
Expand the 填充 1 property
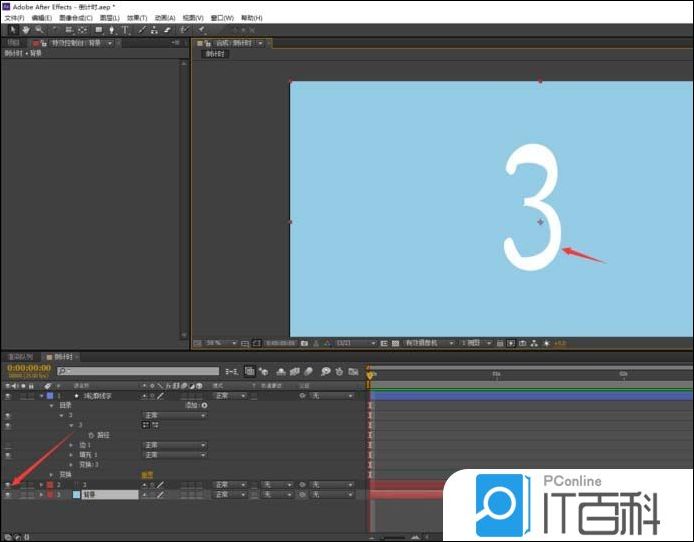pos(73,455)
